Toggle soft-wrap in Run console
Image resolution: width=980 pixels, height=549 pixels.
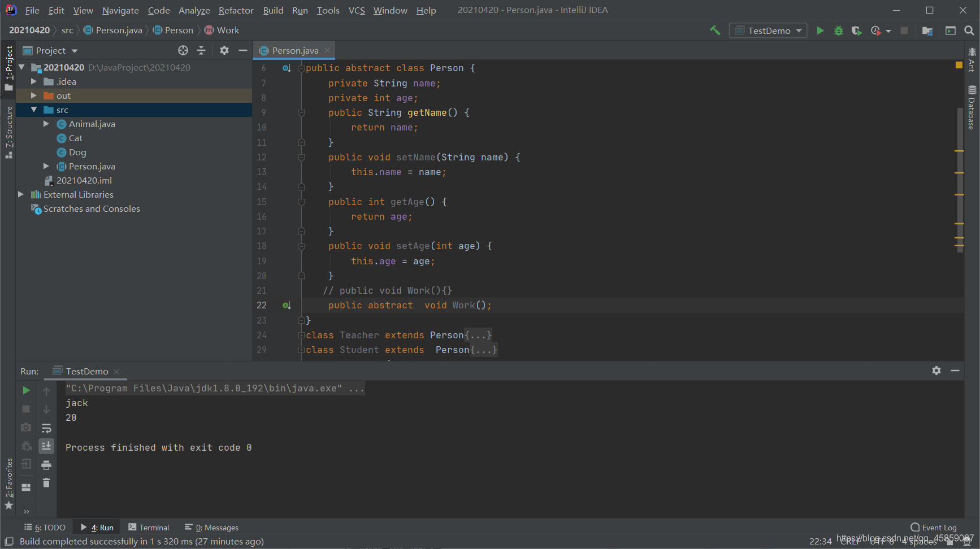coord(46,428)
